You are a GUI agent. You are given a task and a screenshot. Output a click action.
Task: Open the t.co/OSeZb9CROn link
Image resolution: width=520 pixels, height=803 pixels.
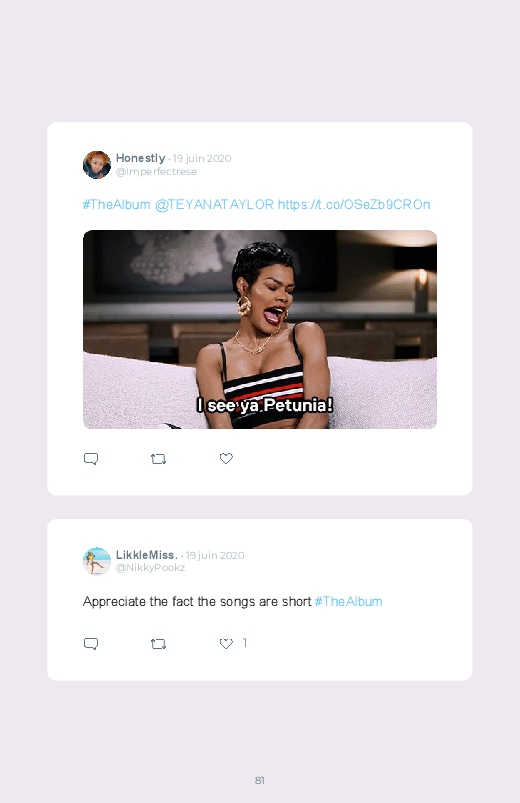[354, 204]
